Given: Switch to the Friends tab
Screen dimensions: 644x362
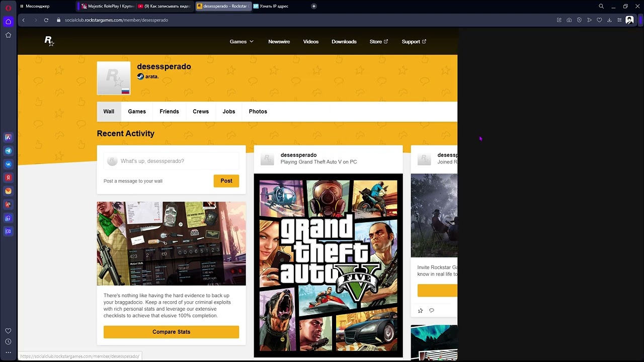Looking at the screenshot, I should (x=169, y=112).
